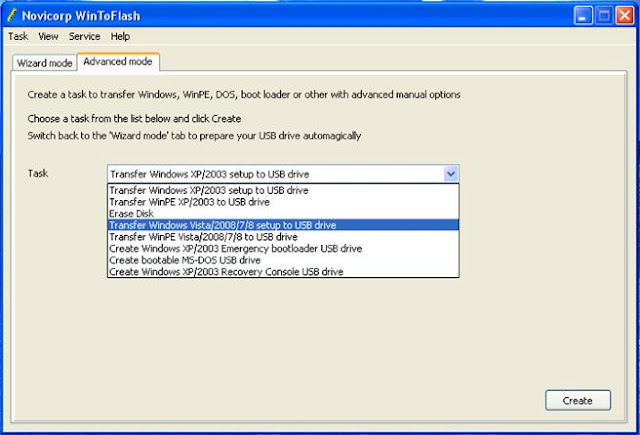Pick the Erase Disk option

pyautogui.click(x=283, y=213)
